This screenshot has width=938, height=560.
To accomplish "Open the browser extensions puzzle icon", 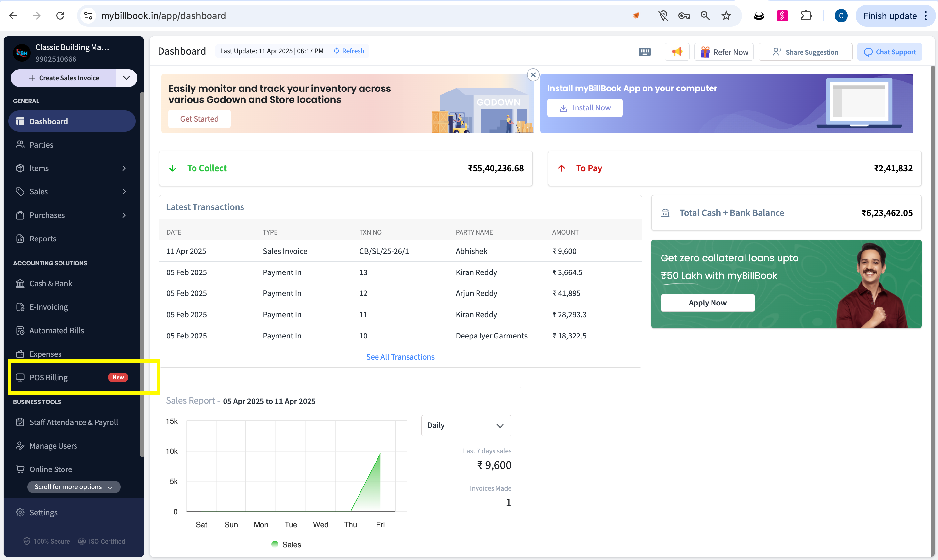I will click(x=806, y=15).
